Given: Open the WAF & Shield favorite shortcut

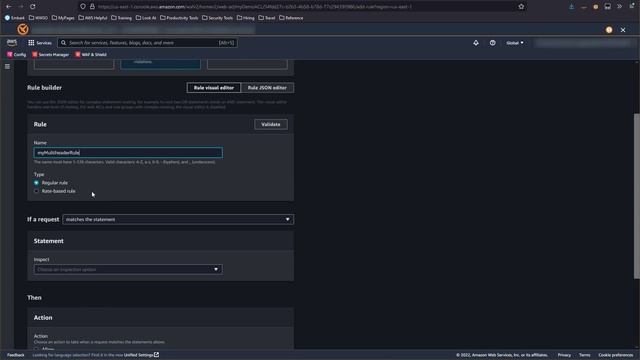Looking at the screenshot, I should [x=91, y=54].
